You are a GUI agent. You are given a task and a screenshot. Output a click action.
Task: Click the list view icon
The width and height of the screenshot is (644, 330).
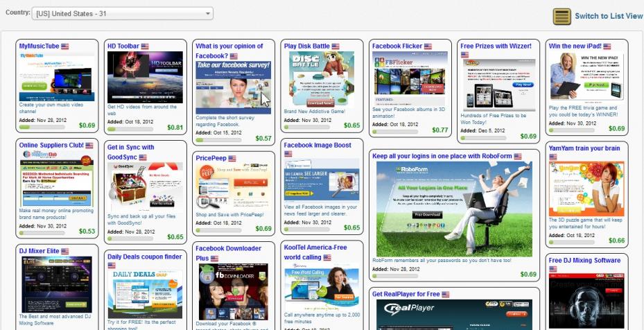[562, 17]
